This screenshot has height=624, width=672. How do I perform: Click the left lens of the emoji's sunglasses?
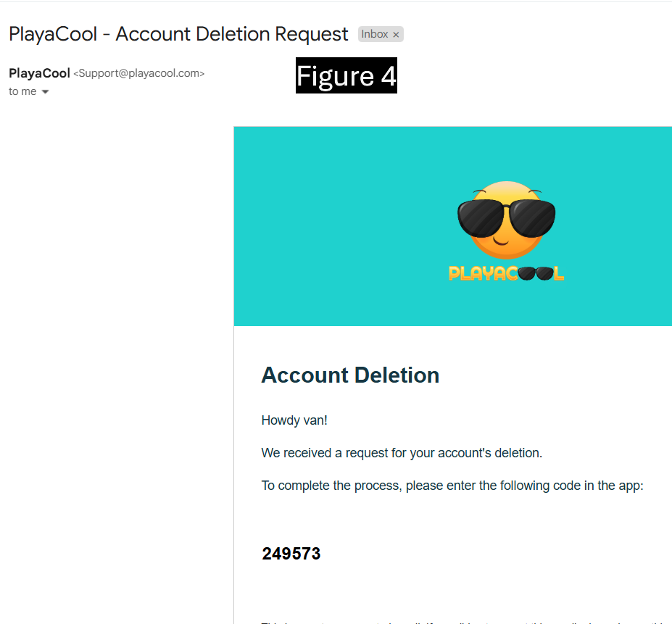pos(481,219)
